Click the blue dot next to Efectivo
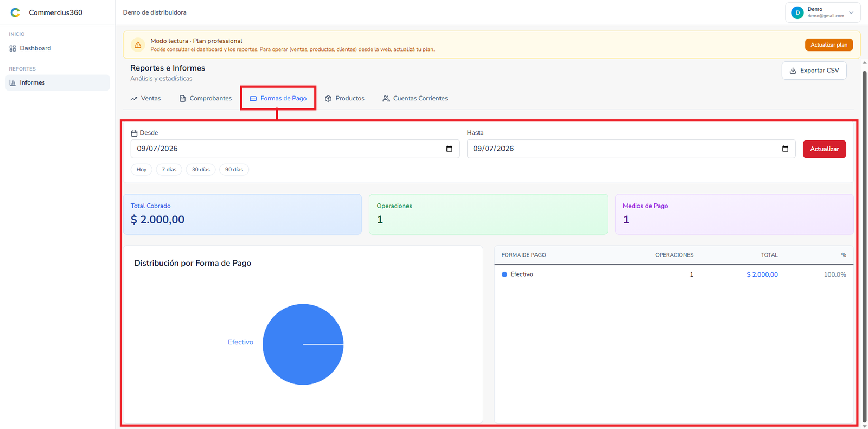This screenshot has height=429, width=868. pyautogui.click(x=505, y=274)
